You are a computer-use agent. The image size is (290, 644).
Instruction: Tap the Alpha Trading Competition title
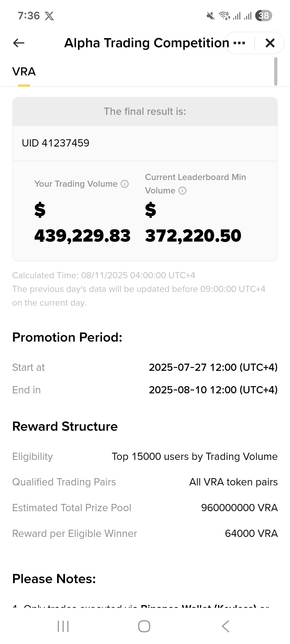[x=147, y=43]
